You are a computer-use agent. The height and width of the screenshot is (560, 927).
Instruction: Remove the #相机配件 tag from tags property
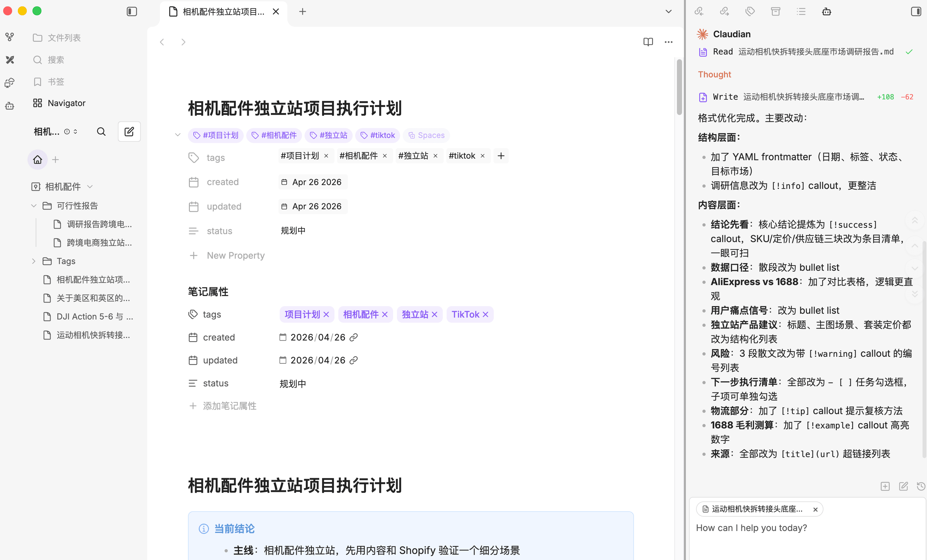click(x=385, y=156)
